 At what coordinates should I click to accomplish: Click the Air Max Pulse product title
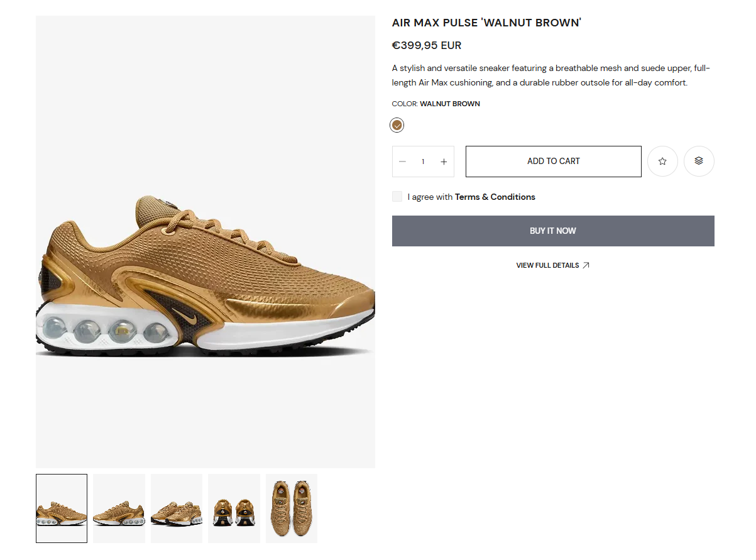pos(486,23)
